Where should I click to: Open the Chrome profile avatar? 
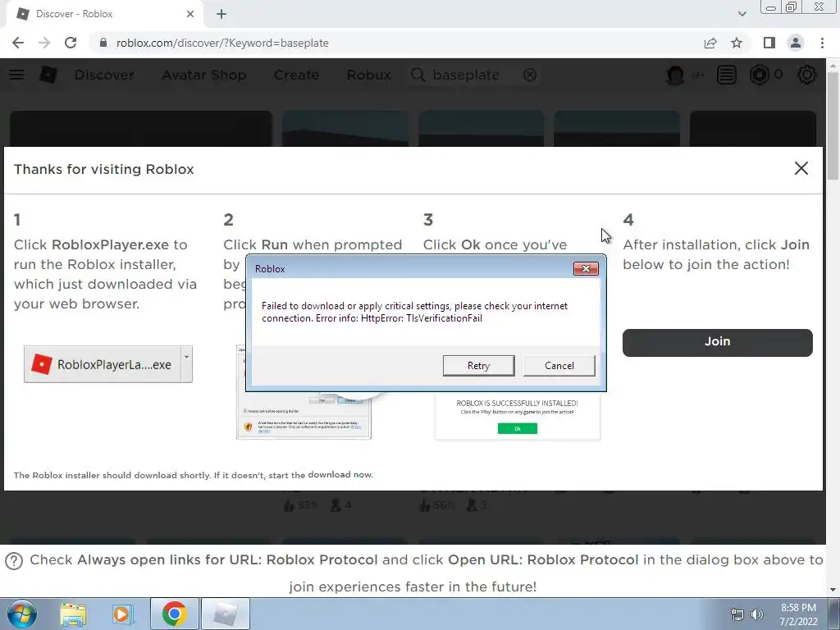(796, 43)
